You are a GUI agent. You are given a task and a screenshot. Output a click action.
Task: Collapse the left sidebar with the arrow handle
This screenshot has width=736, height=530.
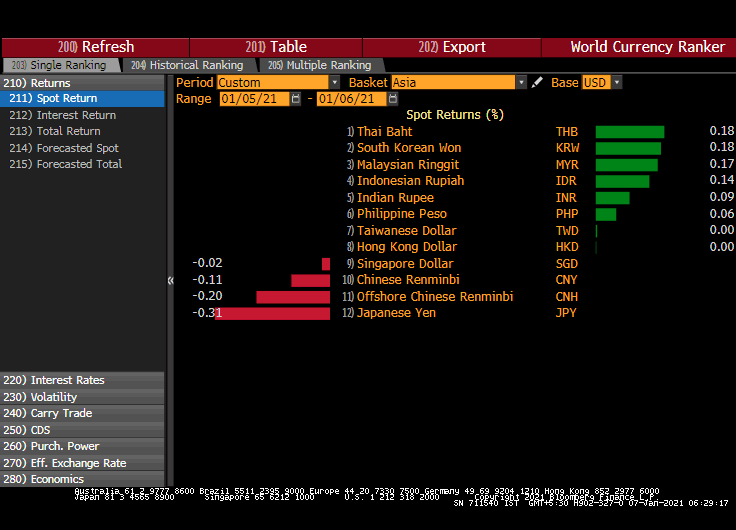click(x=170, y=281)
